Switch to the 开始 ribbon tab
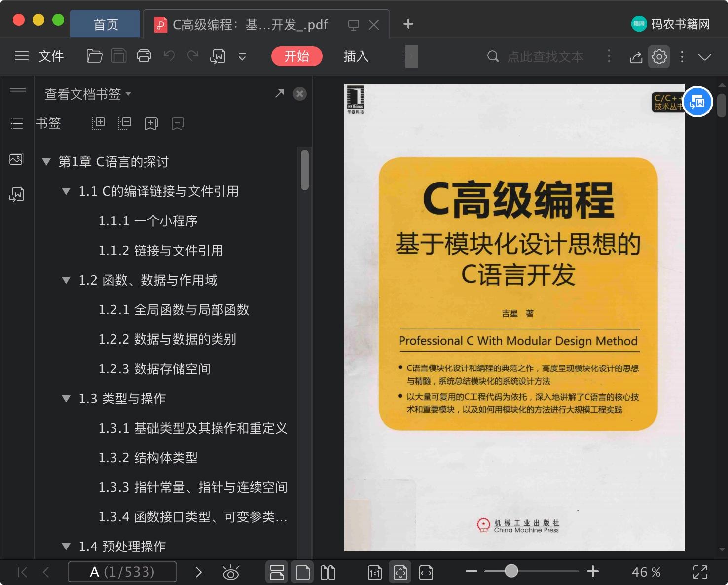The height and width of the screenshot is (585, 728). coord(297,56)
